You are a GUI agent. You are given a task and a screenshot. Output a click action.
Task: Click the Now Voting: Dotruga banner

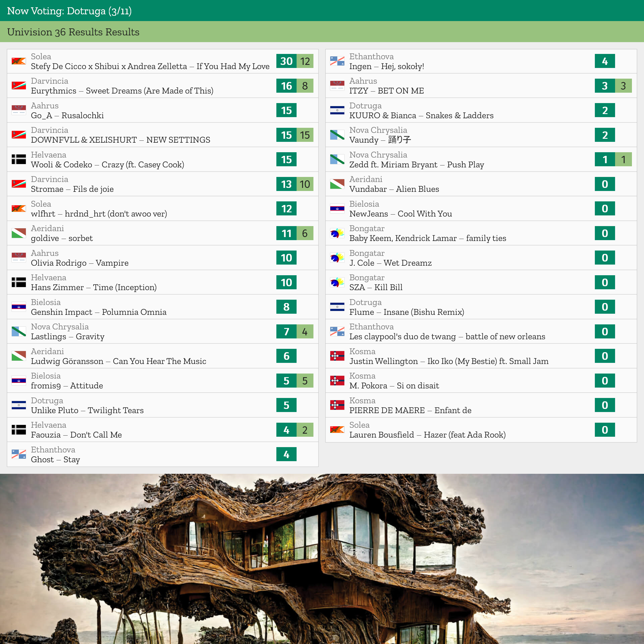point(69,11)
